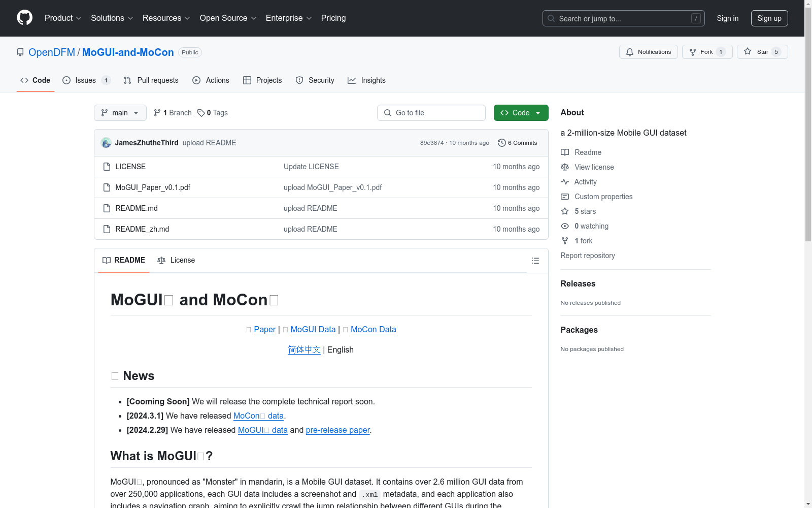Open the main branch selector dropdown
This screenshot has height=508, width=812.
(120, 113)
